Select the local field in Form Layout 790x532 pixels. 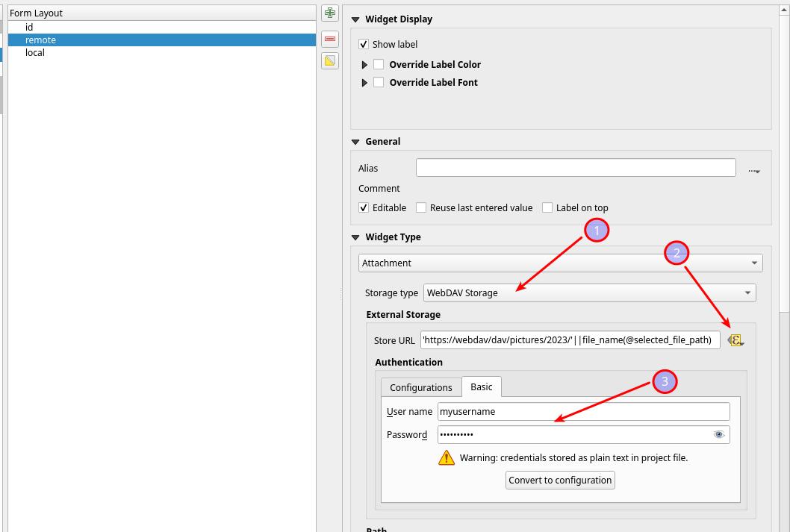click(x=162, y=52)
